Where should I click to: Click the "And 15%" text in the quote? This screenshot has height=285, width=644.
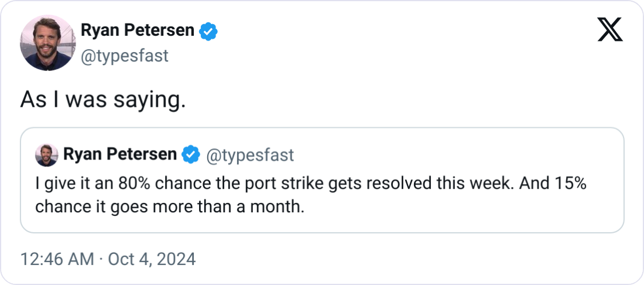(559, 184)
